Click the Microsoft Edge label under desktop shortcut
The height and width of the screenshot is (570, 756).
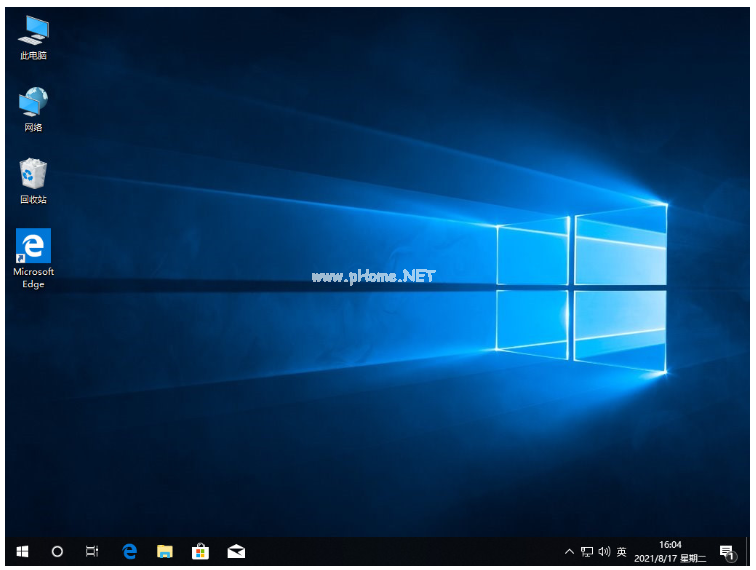click(33, 278)
